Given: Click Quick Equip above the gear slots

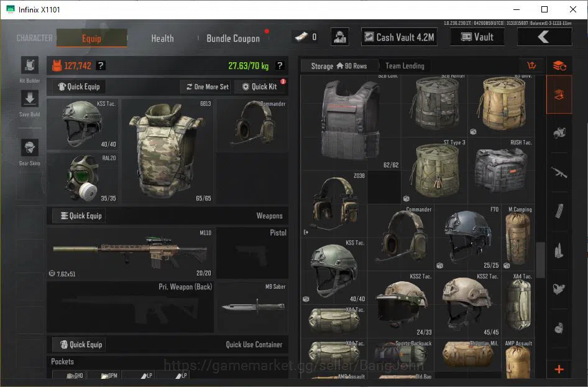Looking at the screenshot, I should pos(79,86).
